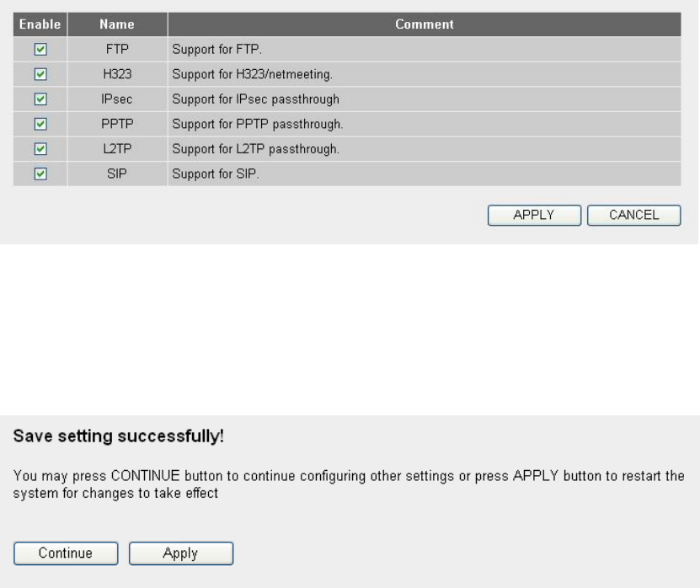Uncheck the L2TP passthrough checkbox
The height and width of the screenshot is (588, 700).
click(x=40, y=148)
